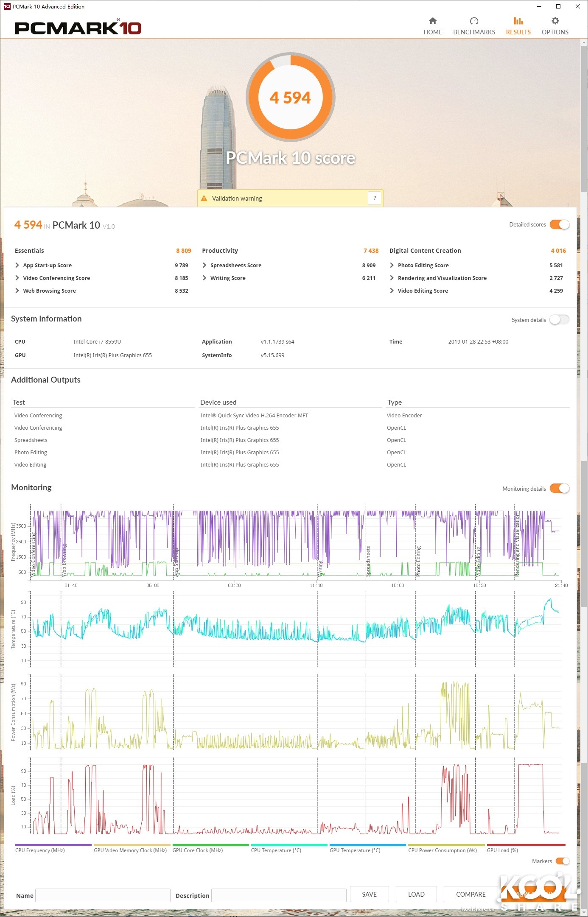Go to the HOME tab

click(433, 26)
